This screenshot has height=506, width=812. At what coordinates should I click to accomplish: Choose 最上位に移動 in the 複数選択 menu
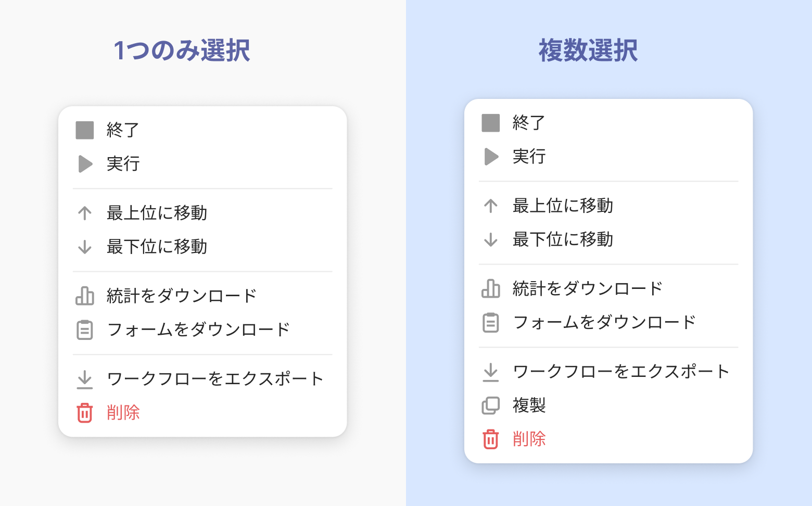click(563, 206)
